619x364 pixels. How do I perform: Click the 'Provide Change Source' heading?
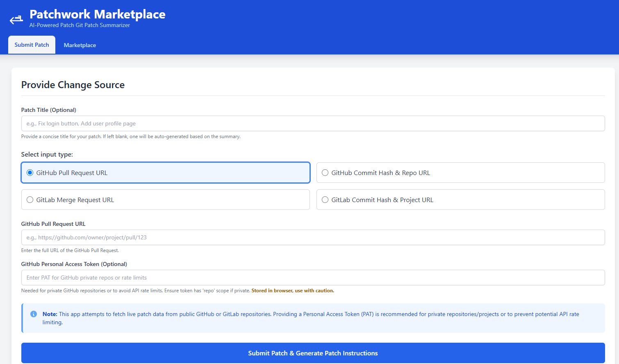(x=73, y=85)
